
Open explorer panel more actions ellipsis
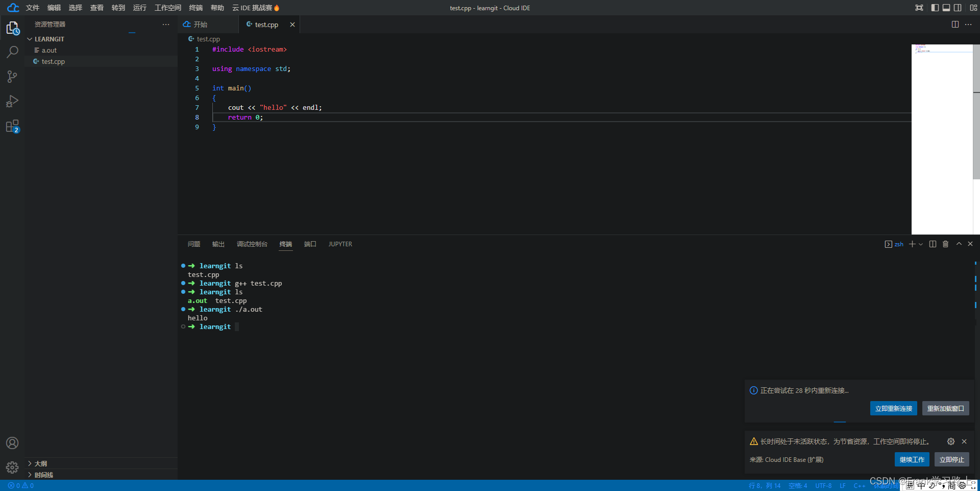coord(166,25)
